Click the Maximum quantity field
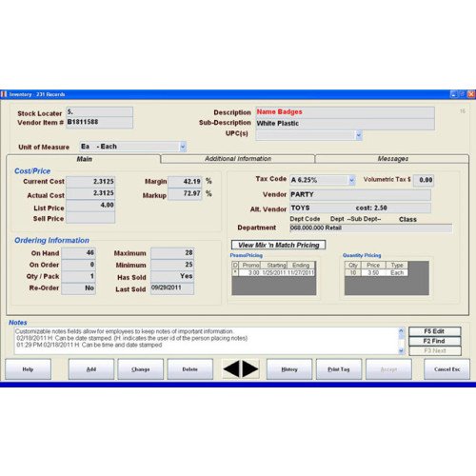Viewport: 476px width, 476px height. click(x=172, y=253)
